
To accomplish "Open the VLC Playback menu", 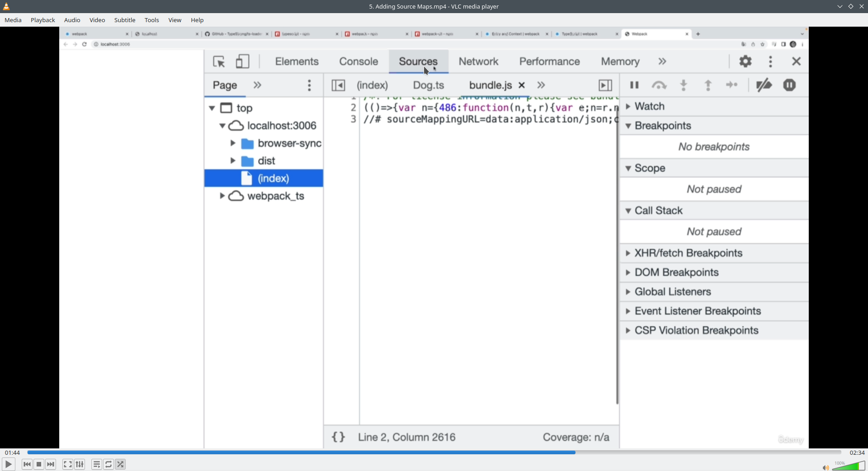I will click(43, 20).
